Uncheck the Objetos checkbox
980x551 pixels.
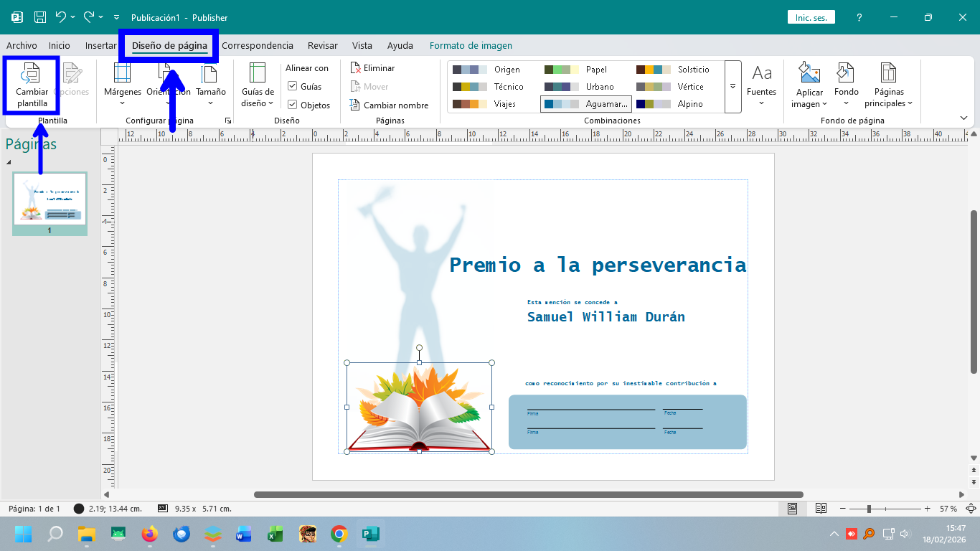tap(293, 105)
